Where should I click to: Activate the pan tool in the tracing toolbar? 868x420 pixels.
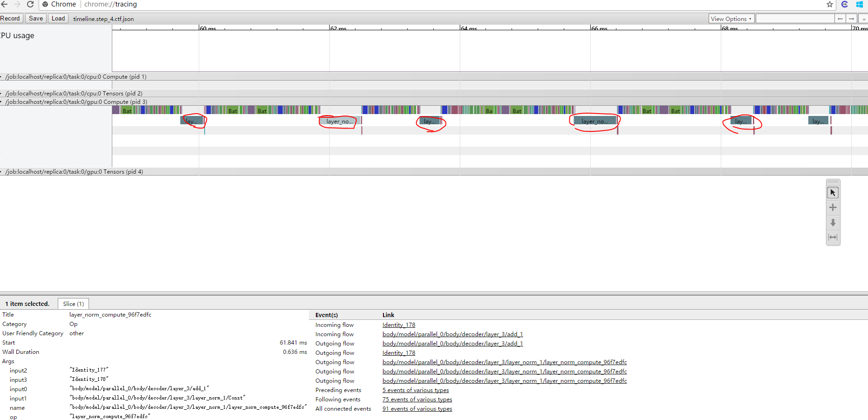point(833,208)
